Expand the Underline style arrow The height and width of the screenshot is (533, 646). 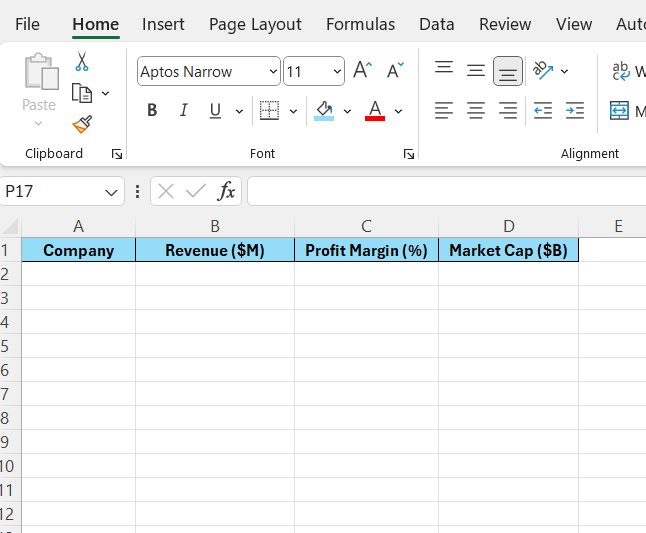pos(239,111)
